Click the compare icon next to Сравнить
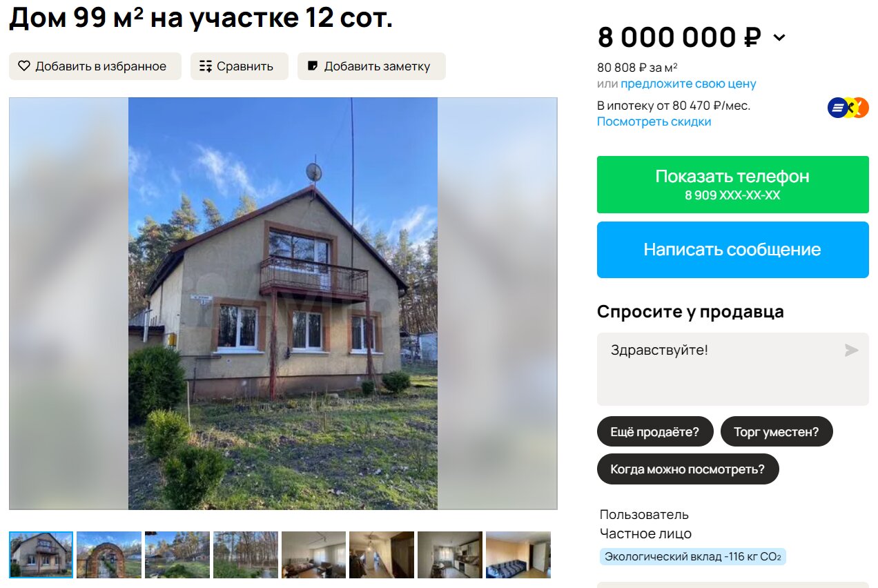The image size is (878, 588). [x=206, y=66]
